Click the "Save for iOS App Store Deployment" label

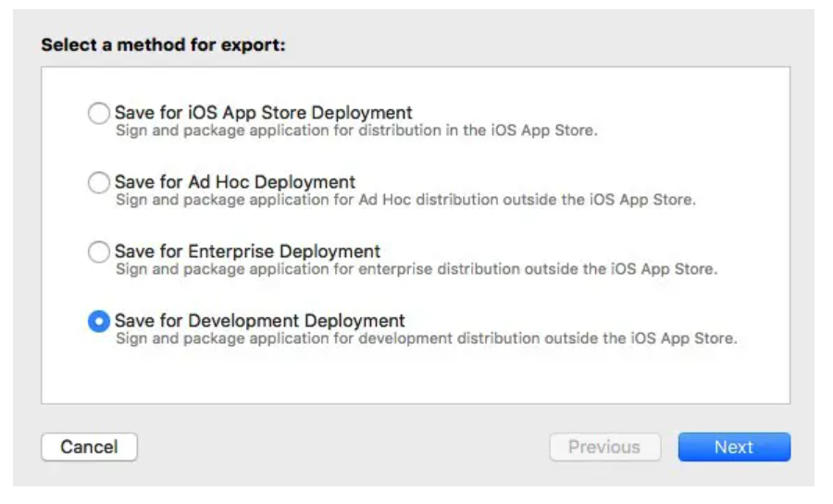pos(263,113)
